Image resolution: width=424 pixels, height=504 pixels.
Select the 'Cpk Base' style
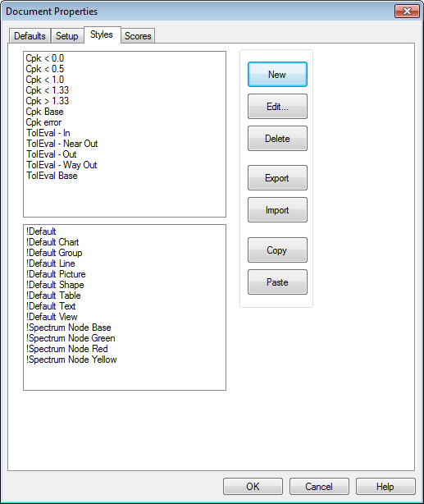click(44, 112)
